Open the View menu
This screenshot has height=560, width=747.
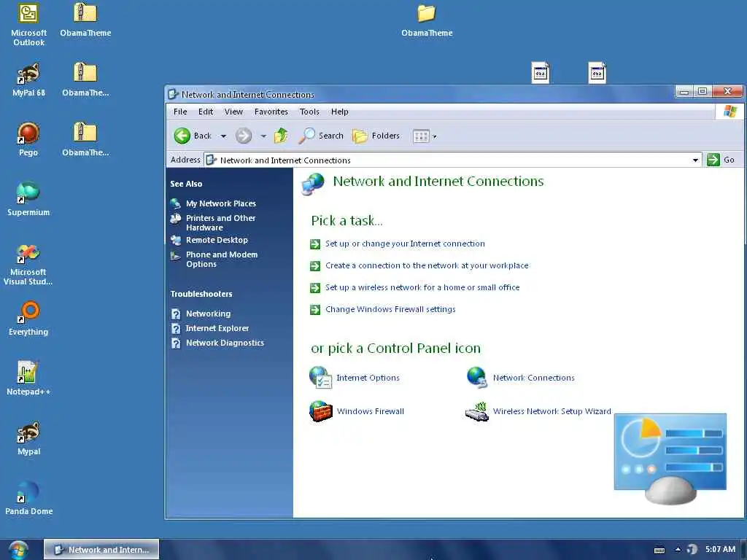click(233, 112)
